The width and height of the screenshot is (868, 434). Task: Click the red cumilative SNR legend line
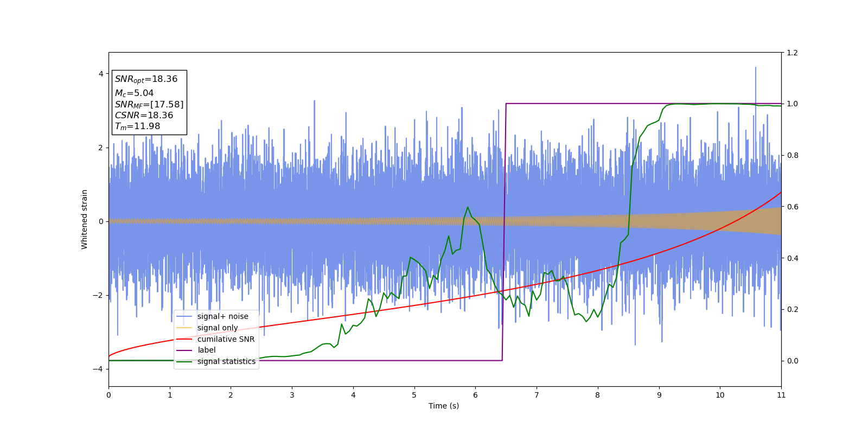184,339
